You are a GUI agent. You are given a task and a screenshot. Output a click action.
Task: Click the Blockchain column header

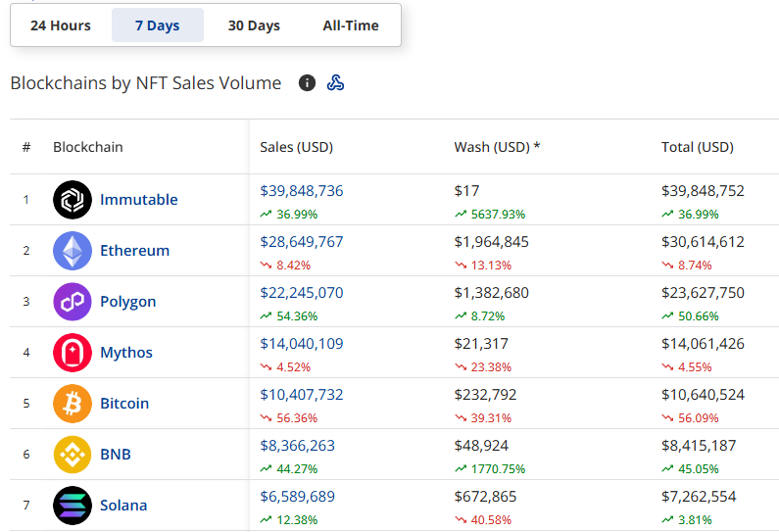point(88,147)
